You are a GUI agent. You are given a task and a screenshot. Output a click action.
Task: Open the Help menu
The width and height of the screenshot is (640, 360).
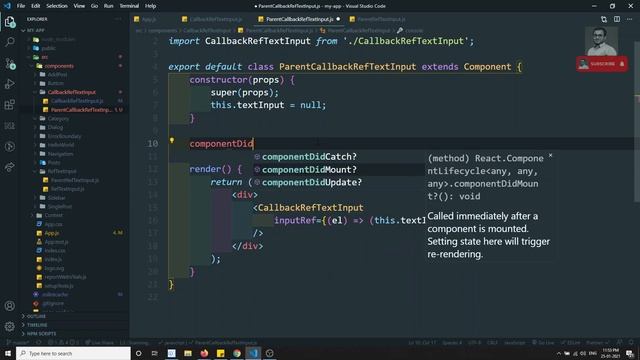tap(151, 6)
